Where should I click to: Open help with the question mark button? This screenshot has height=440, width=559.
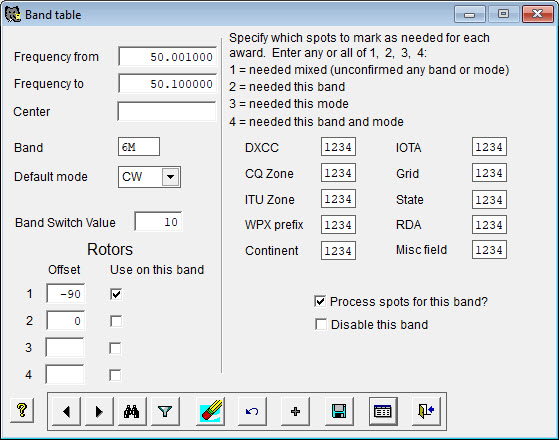pyautogui.click(x=22, y=410)
